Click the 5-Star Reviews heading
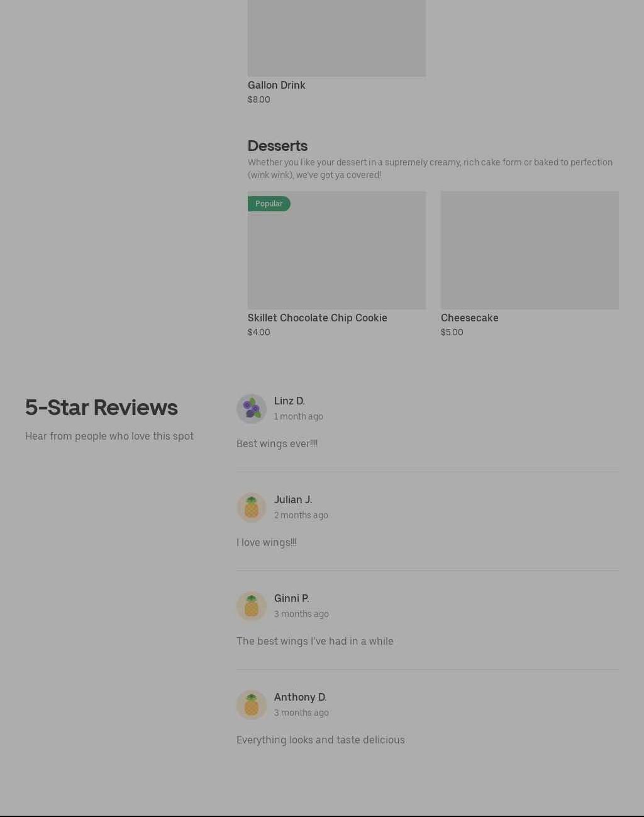The image size is (644, 817). click(x=101, y=408)
